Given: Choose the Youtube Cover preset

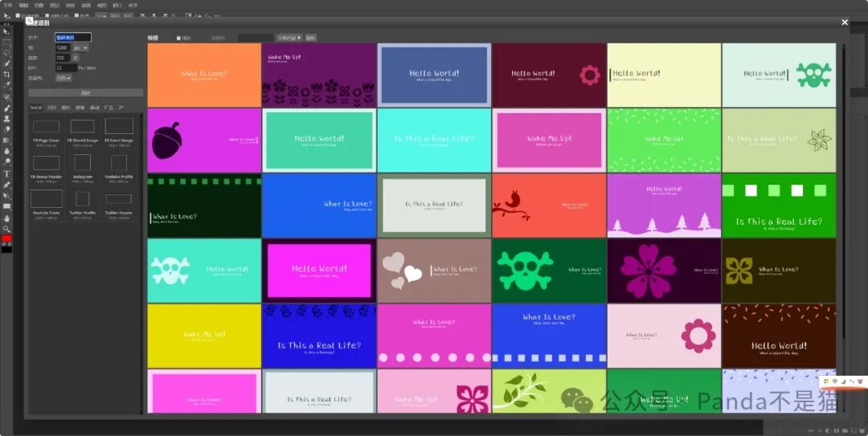Looking at the screenshot, I should [47, 203].
